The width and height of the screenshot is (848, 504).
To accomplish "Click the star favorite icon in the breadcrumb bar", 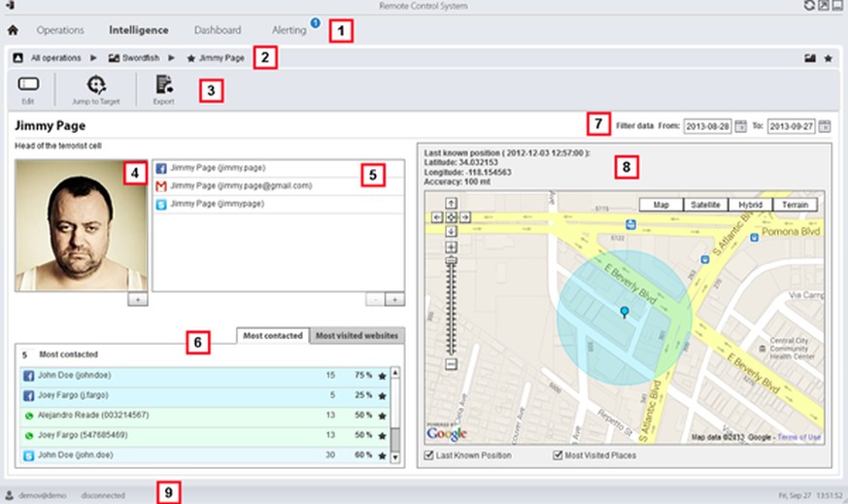I will tap(828, 58).
